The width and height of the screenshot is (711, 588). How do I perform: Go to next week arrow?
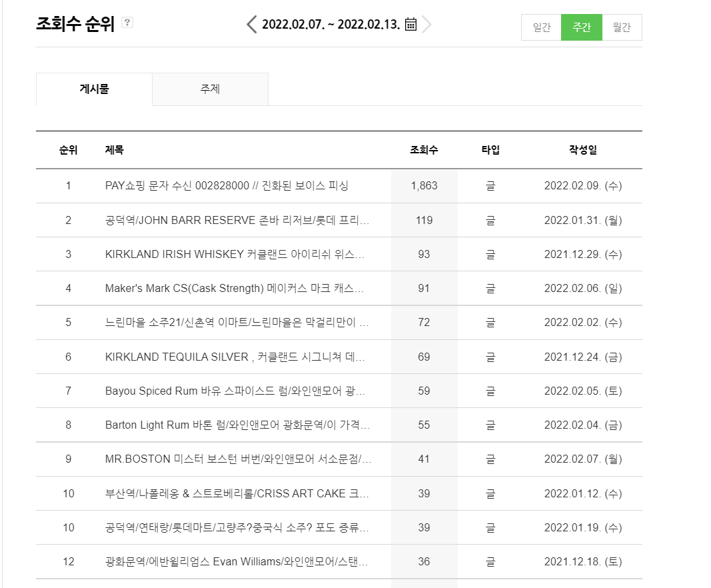click(x=426, y=24)
